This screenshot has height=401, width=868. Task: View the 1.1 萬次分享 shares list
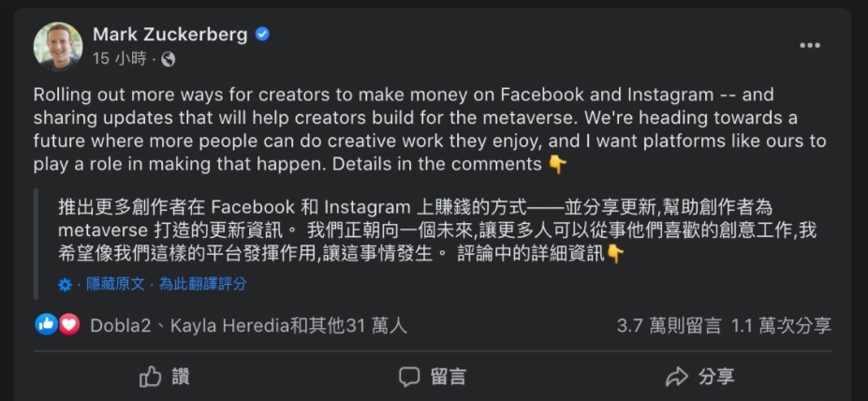tap(781, 326)
